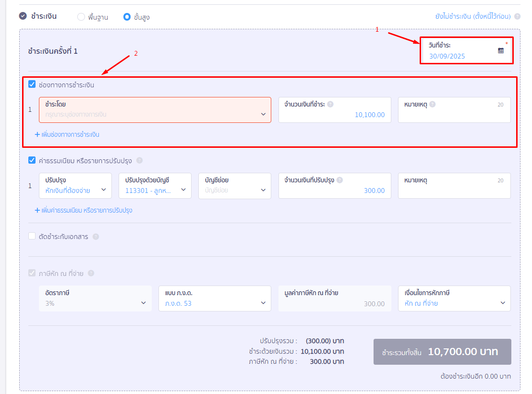Select the พื้นฐาน radio option
Viewport: 532px width, 394px height.
pyautogui.click(x=81, y=17)
